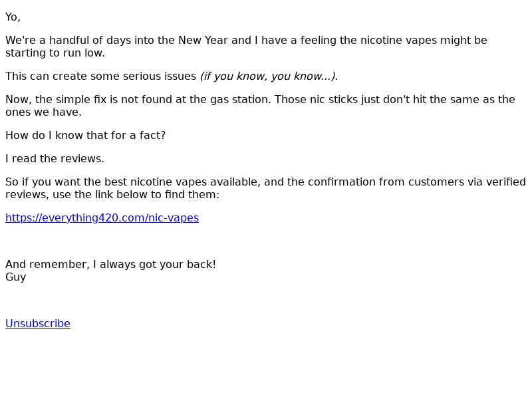Click the Unsubscribe link
The width and height of the screenshot is (532, 399).
point(38,324)
